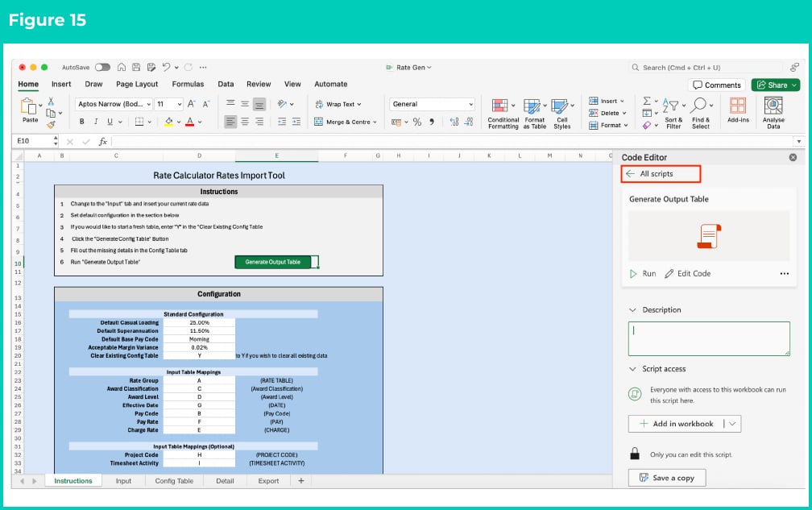Image resolution: width=812 pixels, height=510 pixels.
Task: Click the Paste clipboard icon
Action: [x=28, y=106]
